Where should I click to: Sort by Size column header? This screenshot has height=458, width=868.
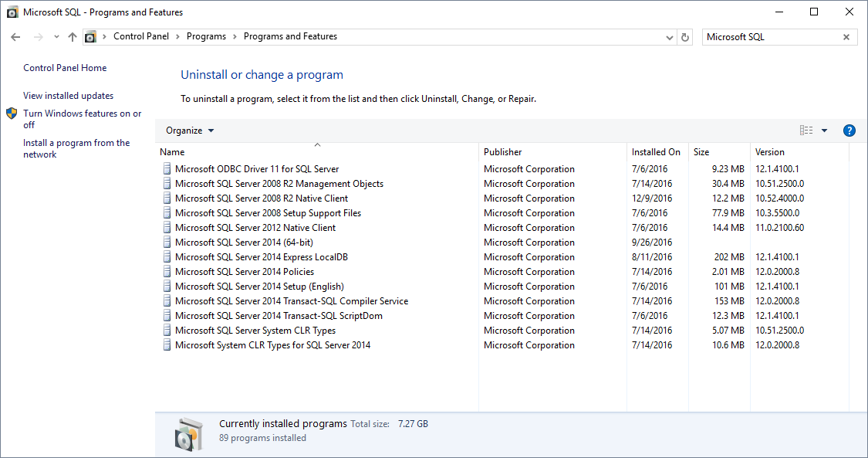(x=719, y=151)
